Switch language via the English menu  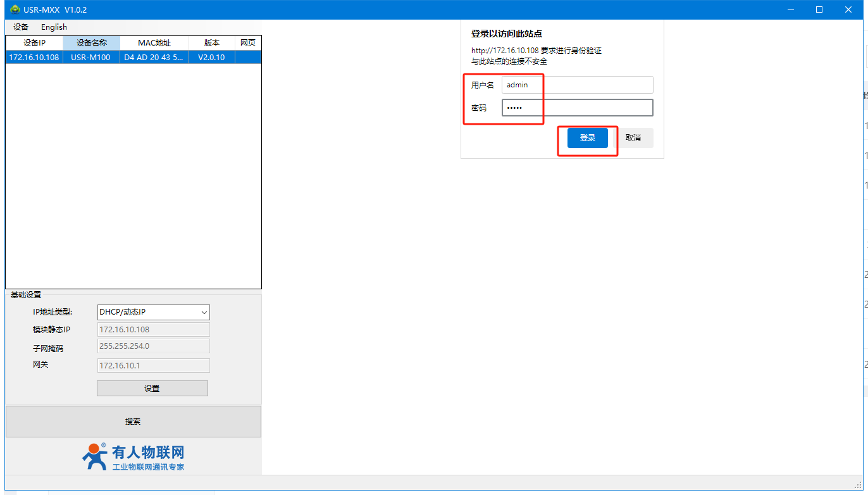(x=54, y=27)
